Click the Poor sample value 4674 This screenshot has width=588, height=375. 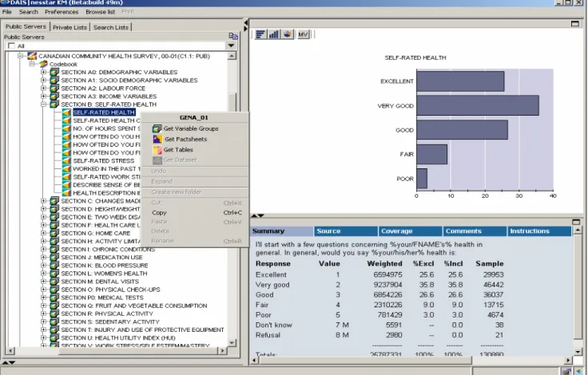point(495,314)
